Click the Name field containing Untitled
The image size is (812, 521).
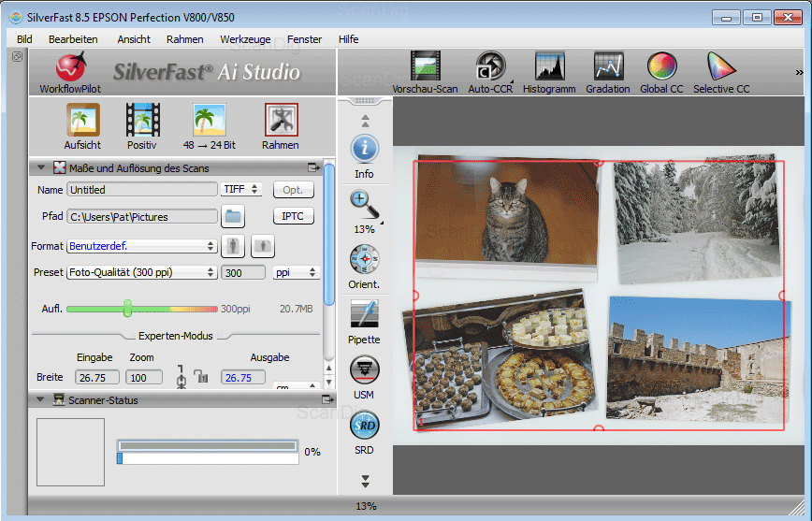click(142, 190)
